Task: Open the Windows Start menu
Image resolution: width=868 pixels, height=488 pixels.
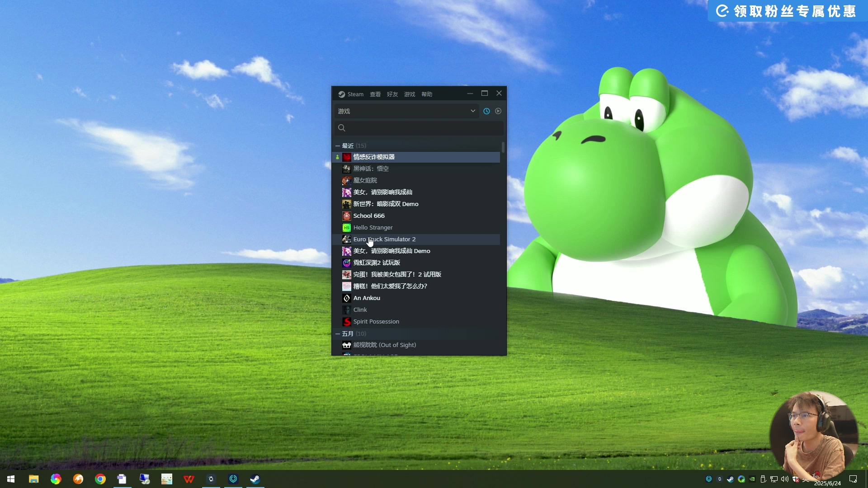Action: click(x=11, y=479)
